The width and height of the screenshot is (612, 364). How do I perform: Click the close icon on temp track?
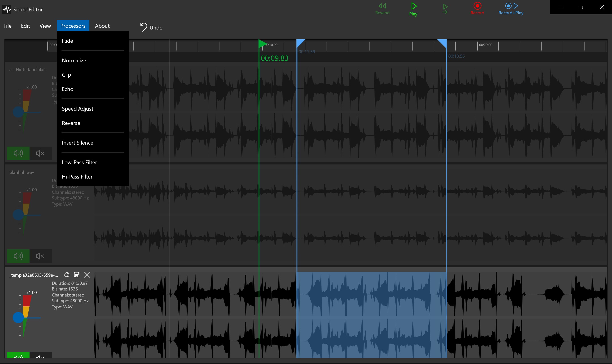(87, 275)
